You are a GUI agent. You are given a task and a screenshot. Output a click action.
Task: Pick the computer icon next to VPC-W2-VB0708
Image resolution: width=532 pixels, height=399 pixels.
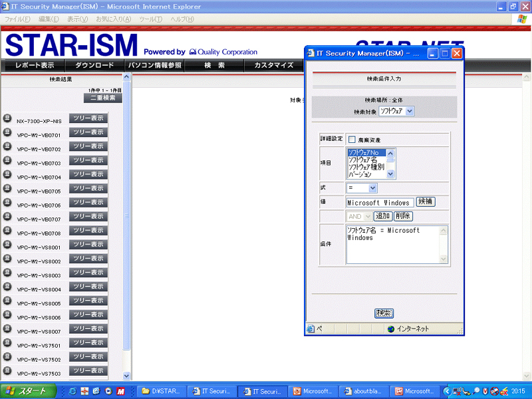click(7, 230)
